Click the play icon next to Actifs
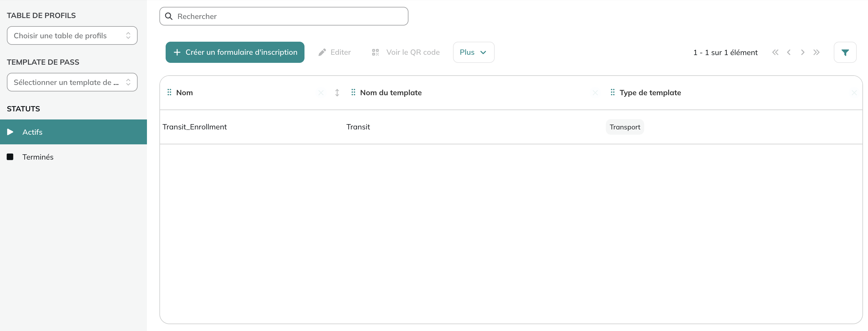This screenshot has width=868, height=331. tap(10, 132)
